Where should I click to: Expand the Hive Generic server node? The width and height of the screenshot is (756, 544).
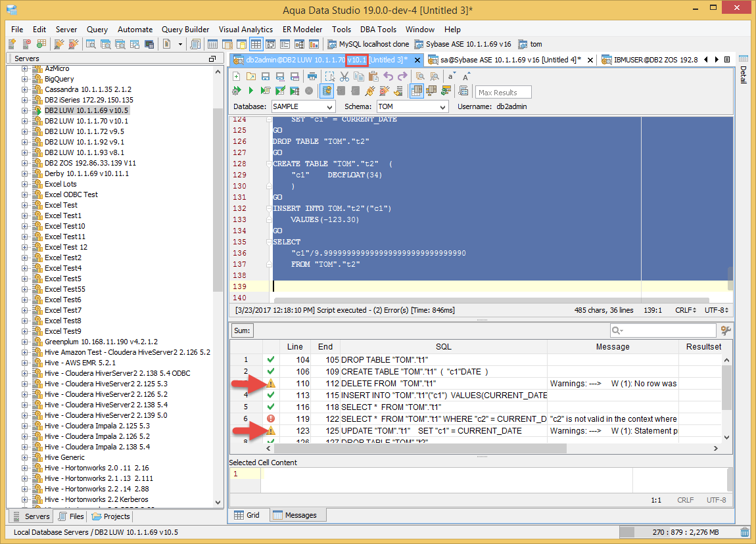[24, 457]
